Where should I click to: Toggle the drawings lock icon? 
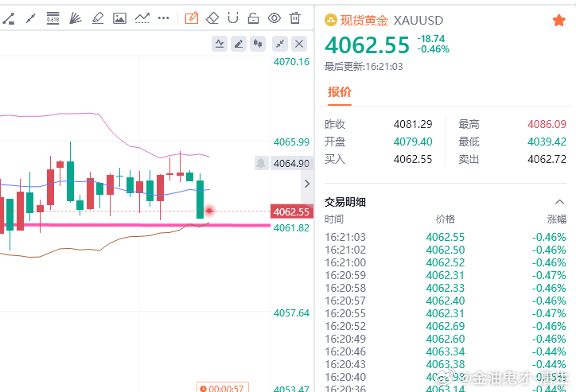click(x=253, y=18)
